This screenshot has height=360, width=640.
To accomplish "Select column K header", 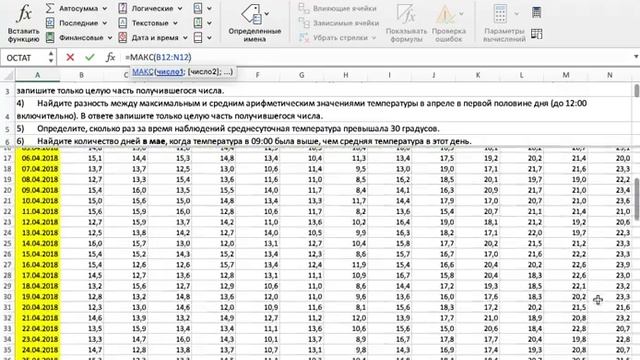I will pos(478,75).
